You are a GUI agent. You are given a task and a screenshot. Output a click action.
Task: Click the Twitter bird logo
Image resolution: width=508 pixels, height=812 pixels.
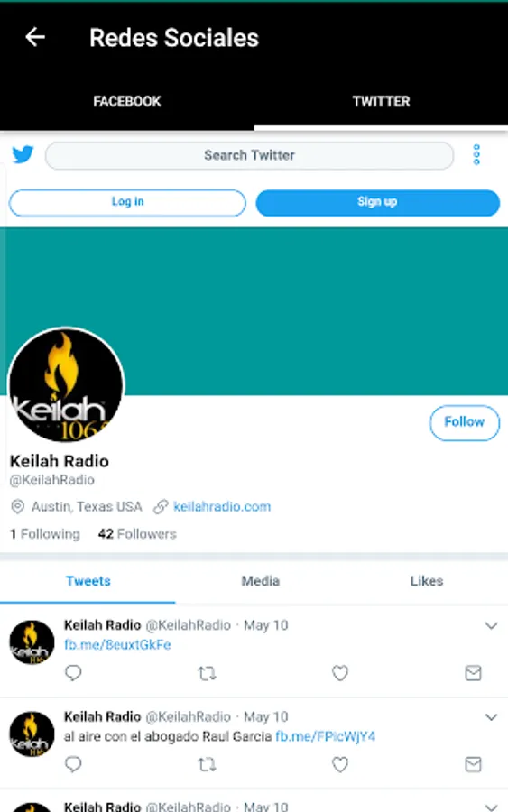tap(23, 154)
